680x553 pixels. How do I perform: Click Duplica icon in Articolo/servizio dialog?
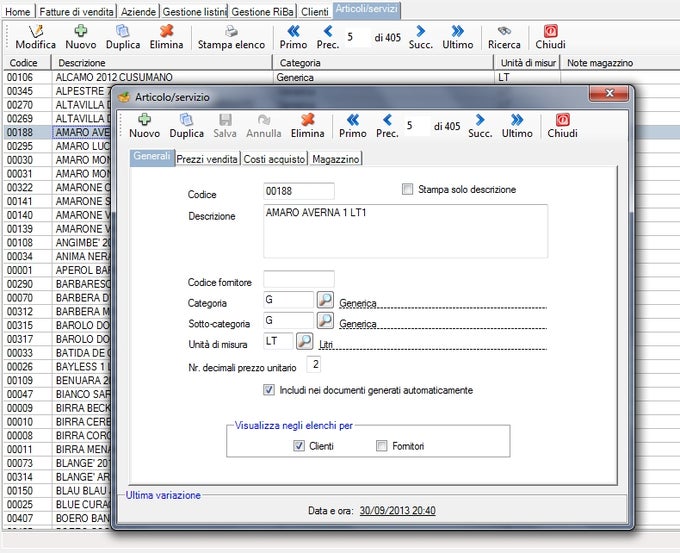click(x=186, y=120)
